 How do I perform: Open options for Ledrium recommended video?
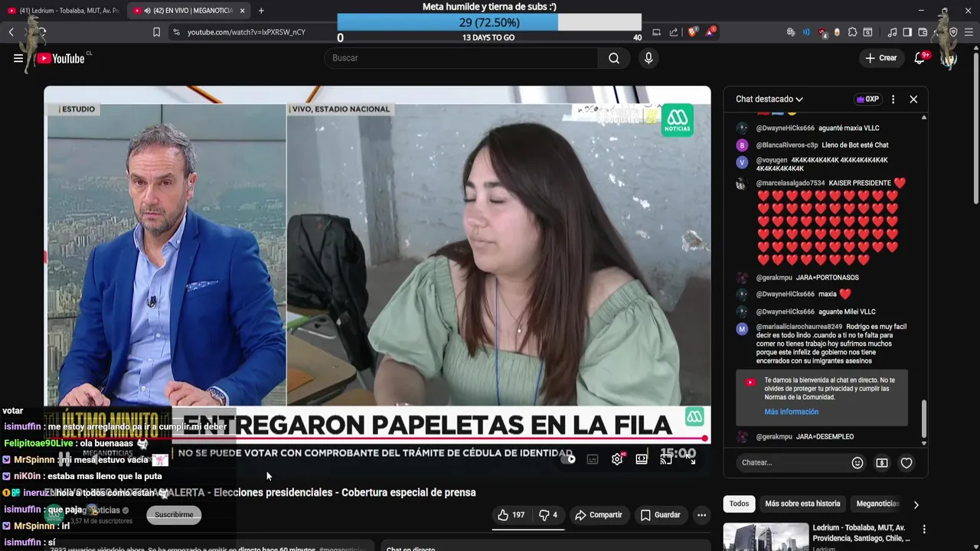point(924,530)
